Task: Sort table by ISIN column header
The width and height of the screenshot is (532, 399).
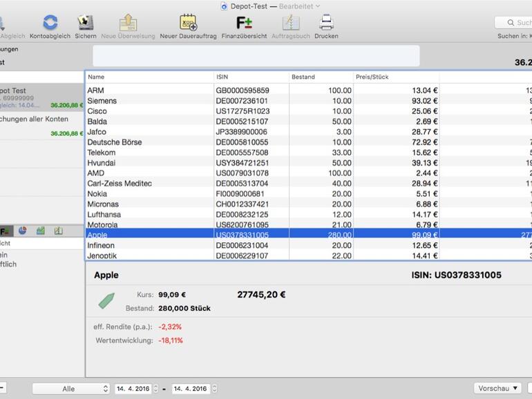Action: [250, 77]
